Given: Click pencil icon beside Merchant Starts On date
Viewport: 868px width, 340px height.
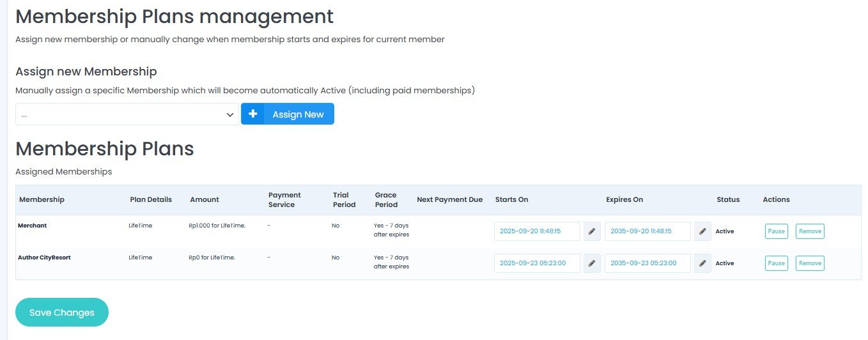Looking at the screenshot, I should coord(592,231).
